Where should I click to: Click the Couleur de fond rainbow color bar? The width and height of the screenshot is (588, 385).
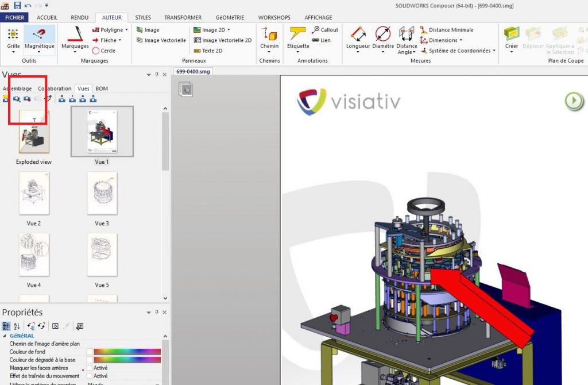tap(127, 352)
